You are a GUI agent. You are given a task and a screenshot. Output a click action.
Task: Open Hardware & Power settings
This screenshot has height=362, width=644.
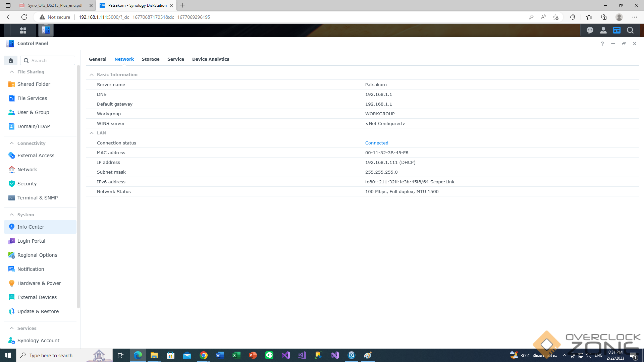pos(39,283)
